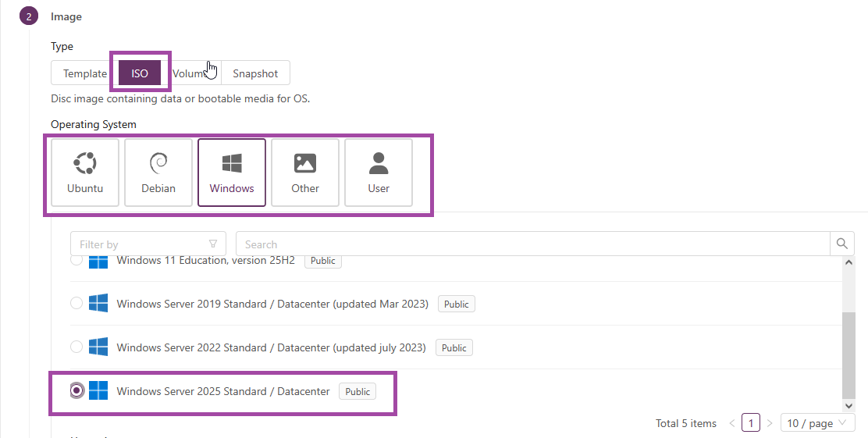Click page number 1 in pagination
868x438 pixels.
point(751,423)
